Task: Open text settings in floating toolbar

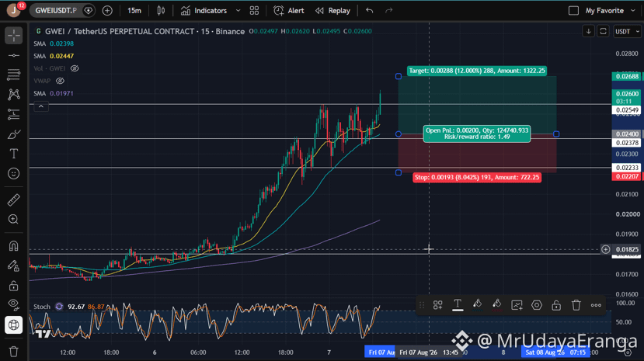Action: [458, 305]
